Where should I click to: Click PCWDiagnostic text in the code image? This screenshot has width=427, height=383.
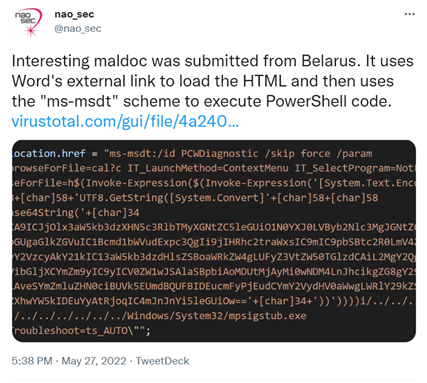click(x=219, y=154)
